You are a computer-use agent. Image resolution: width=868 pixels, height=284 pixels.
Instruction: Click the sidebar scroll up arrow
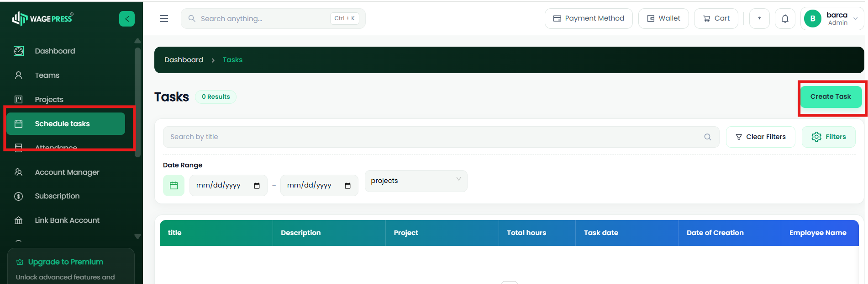(137, 41)
